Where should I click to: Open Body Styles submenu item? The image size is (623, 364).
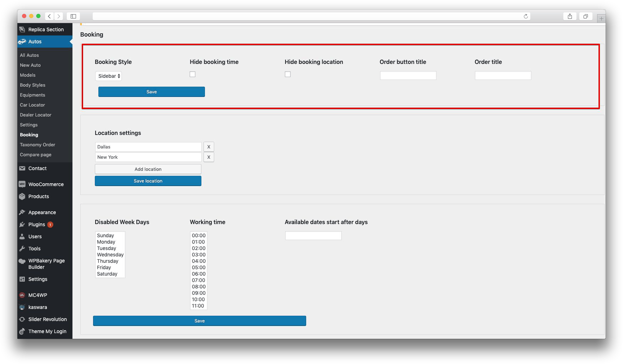tap(33, 85)
